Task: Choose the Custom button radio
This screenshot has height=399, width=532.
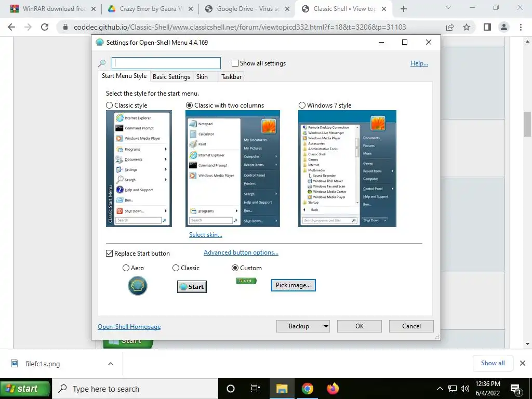Action: 235,268
